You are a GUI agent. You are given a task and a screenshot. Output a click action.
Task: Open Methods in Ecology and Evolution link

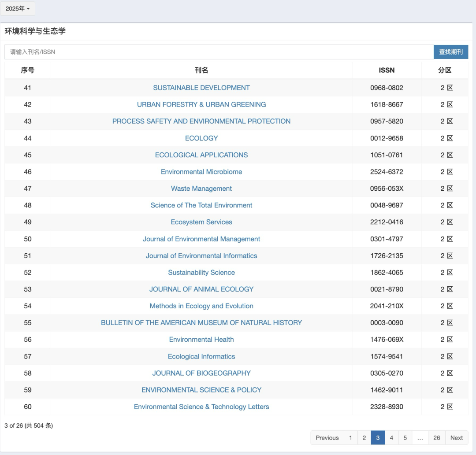[x=201, y=306]
